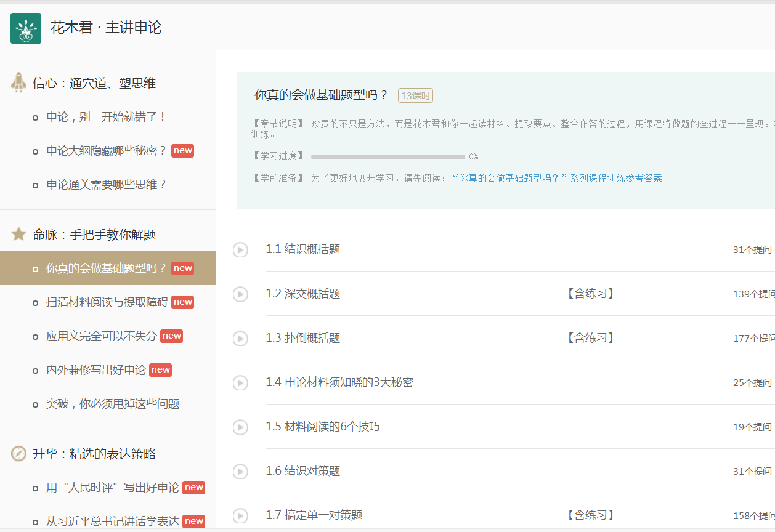Click play icon for 1.4 申论材料须知晓的3大秘密
This screenshot has height=532, width=775.
(240, 383)
